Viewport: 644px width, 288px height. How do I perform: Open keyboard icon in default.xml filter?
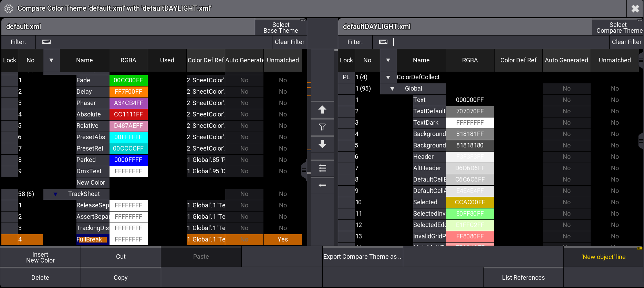tap(46, 42)
